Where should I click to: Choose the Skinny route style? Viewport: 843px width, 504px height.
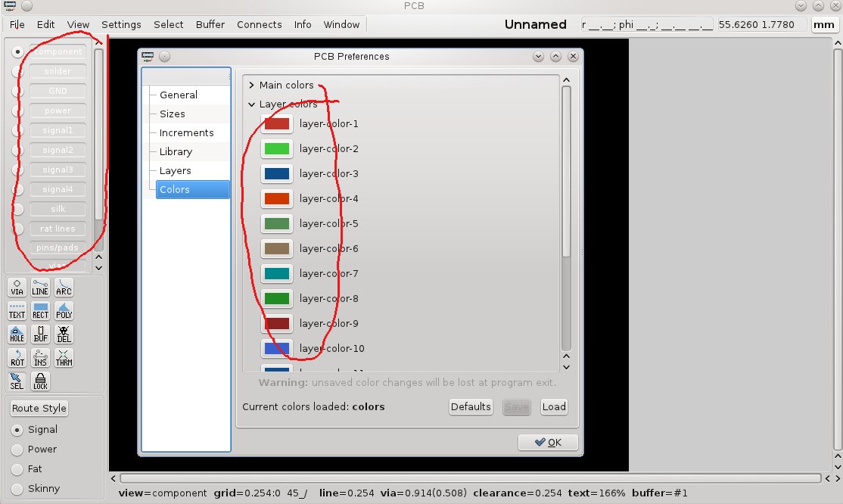point(17,488)
